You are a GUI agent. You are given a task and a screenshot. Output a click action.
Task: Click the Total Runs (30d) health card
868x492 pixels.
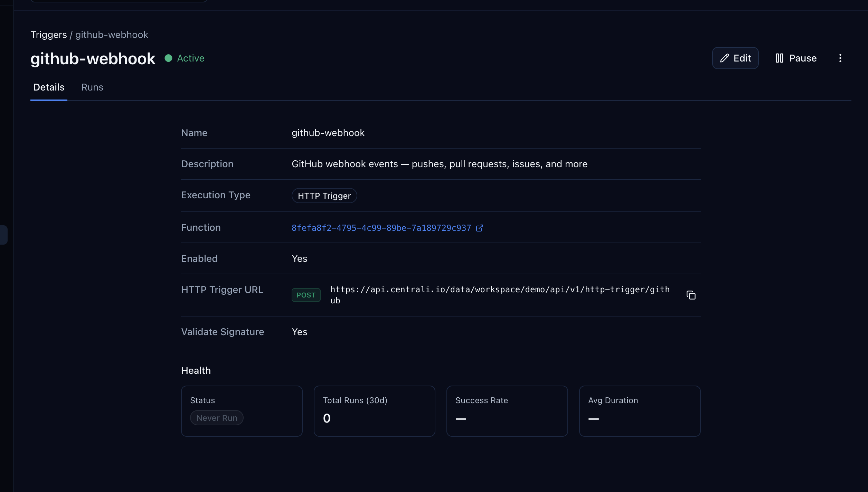[x=374, y=411]
